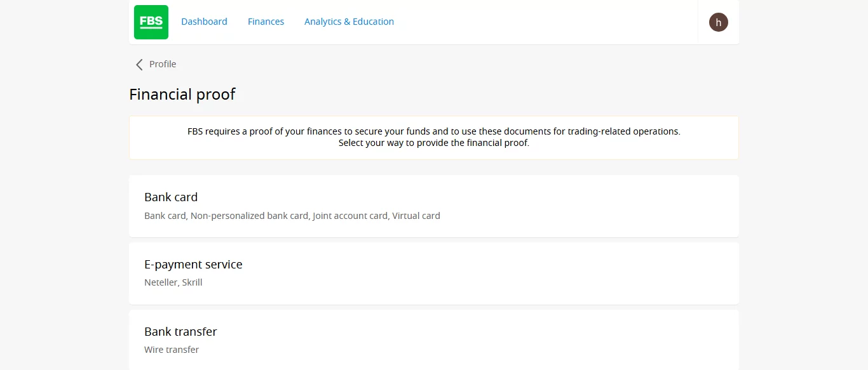Click the Wire transfer description text
Image resolution: width=868 pixels, height=370 pixels.
coord(172,350)
